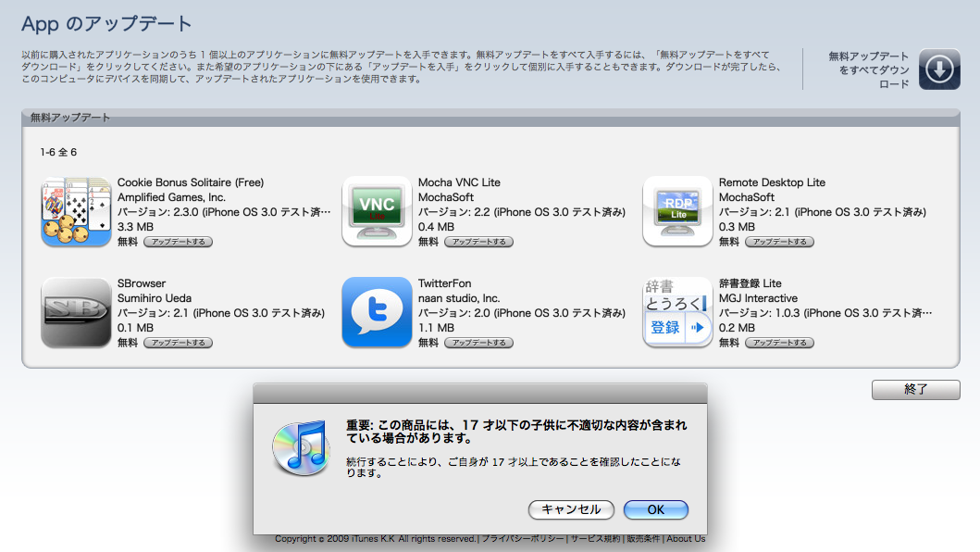Open the SBrowser app icon
The width and height of the screenshot is (980, 552).
76,312
